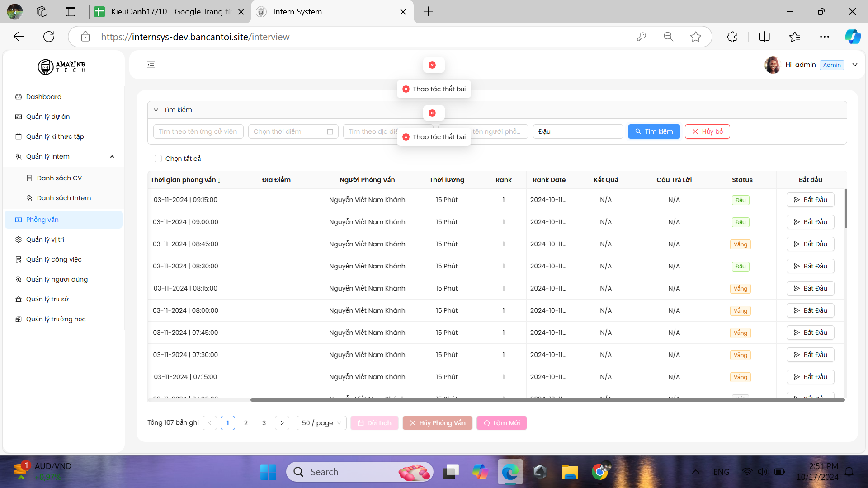This screenshot has height=488, width=868.
Task: Click Bắt Đầu for 09:15:00 interview
Action: tap(810, 200)
